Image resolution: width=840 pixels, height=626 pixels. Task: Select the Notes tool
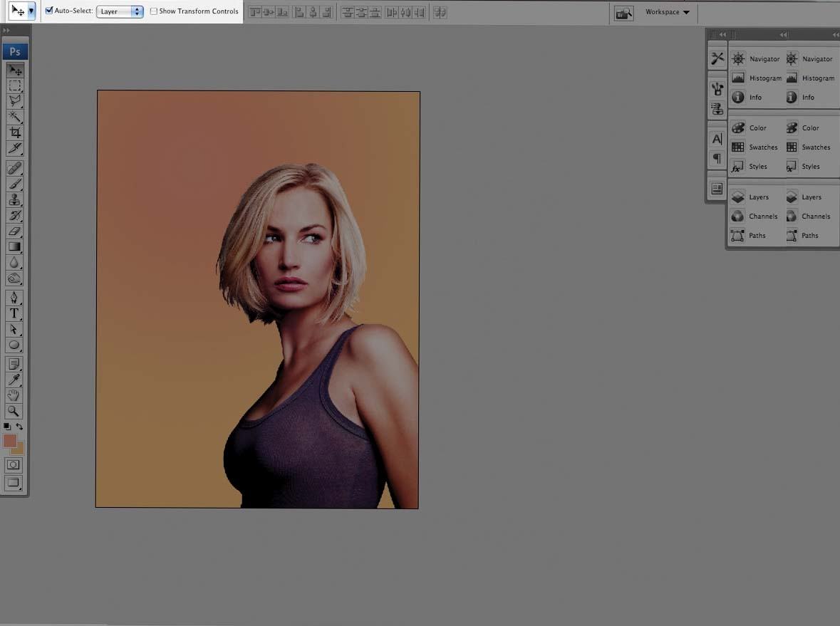[x=14, y=365]
